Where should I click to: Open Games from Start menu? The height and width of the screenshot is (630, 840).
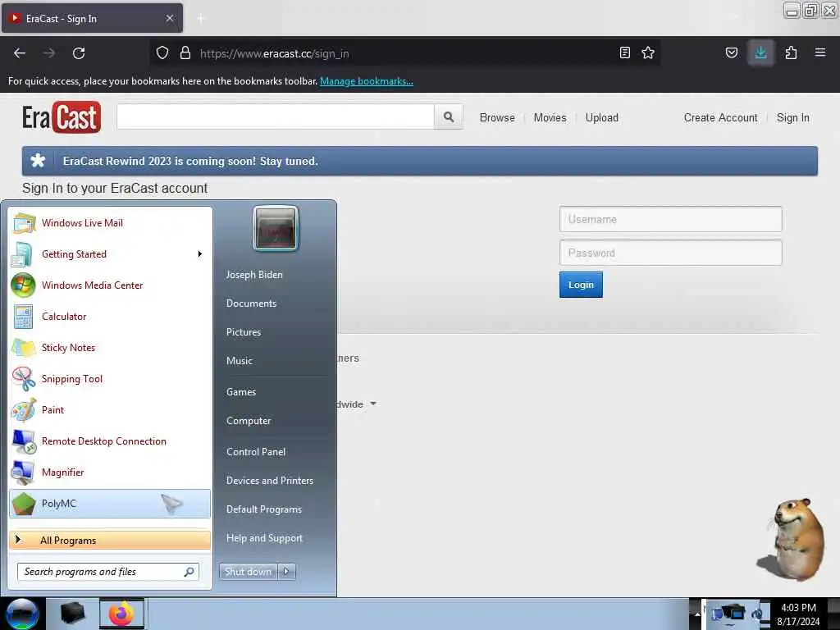click(241, 391)
